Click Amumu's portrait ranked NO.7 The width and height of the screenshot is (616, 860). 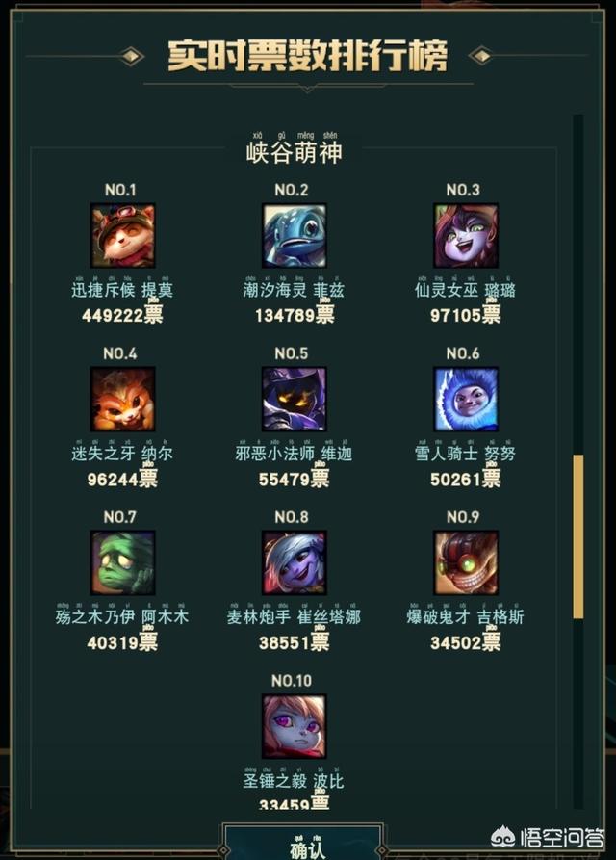(x=123, y=562)
